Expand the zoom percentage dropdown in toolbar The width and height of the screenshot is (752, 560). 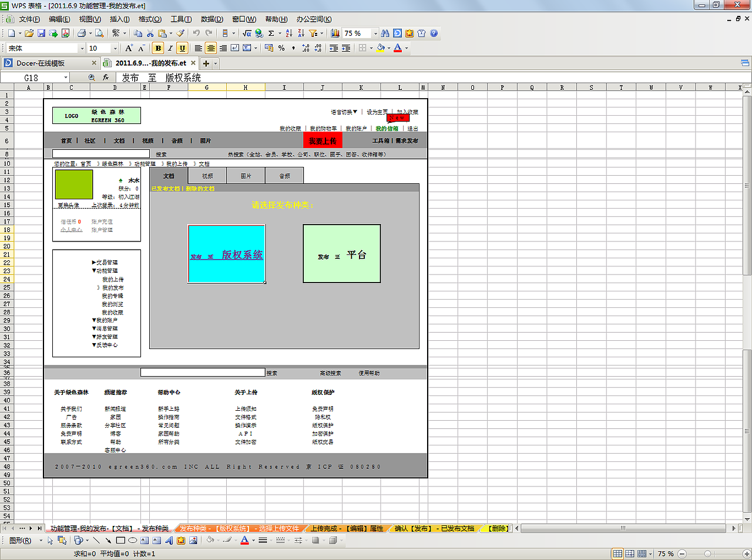(375, 33)
